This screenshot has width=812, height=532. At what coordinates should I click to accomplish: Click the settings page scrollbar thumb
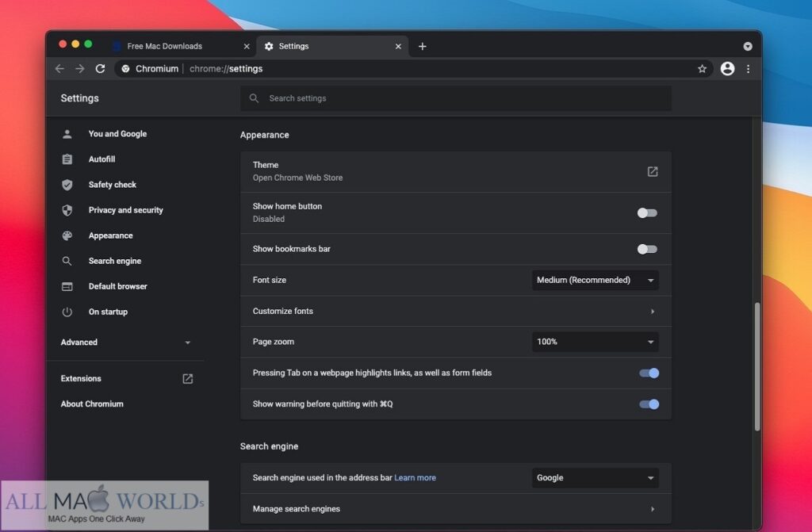click(756, 367)
